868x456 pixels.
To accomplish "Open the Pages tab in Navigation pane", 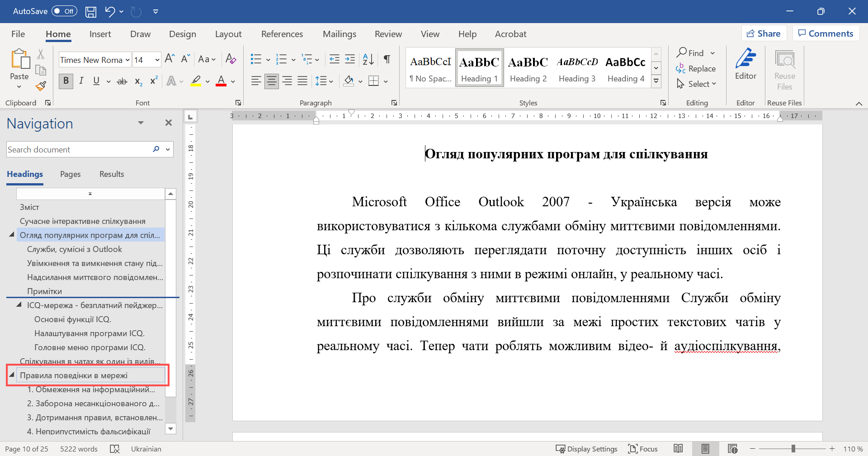I will click(x=70, y=174).
